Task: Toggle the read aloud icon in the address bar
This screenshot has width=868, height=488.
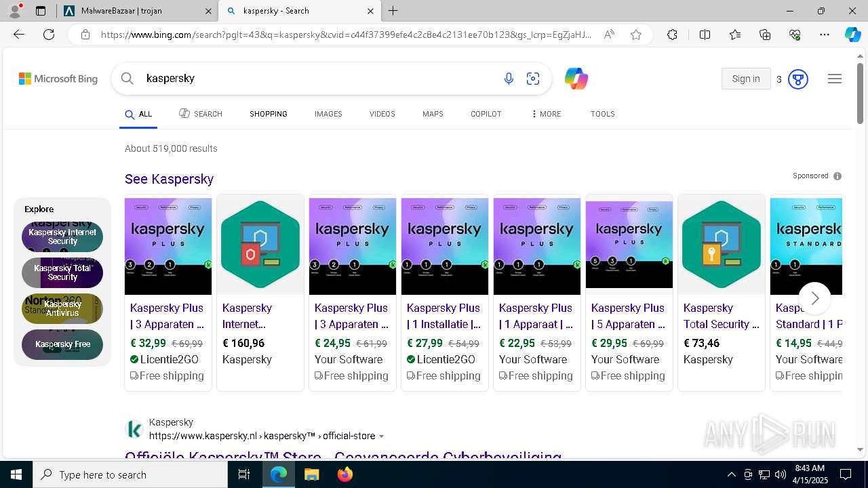Action: 609,35
